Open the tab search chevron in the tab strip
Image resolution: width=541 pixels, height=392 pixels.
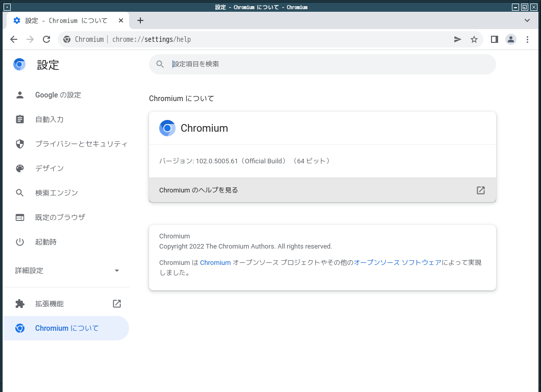pos(527,20)
